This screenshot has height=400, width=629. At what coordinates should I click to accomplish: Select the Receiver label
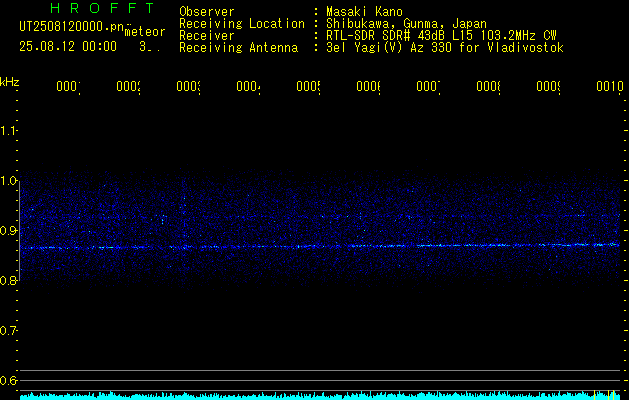[x=207, y=36]
